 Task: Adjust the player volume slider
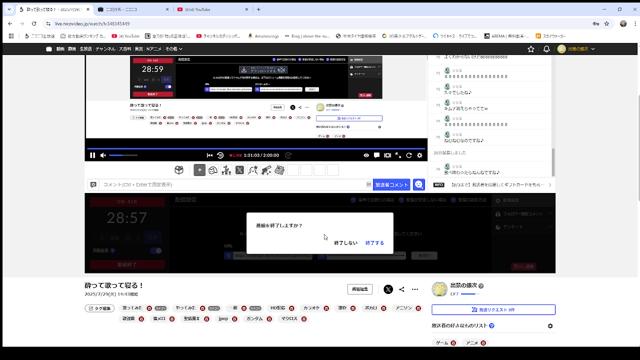[123, 155]
